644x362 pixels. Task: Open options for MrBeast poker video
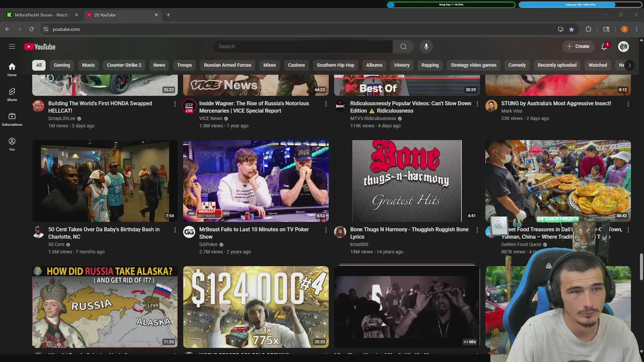(x=326, y=230)
